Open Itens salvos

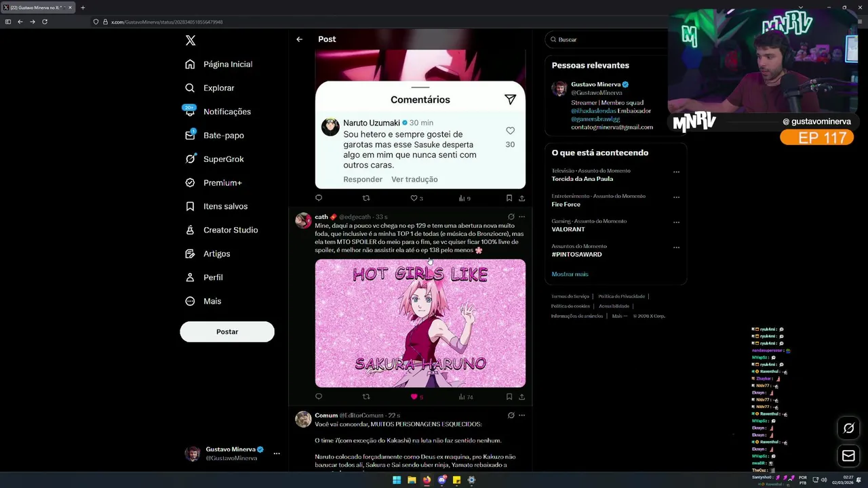click(216, 207)
